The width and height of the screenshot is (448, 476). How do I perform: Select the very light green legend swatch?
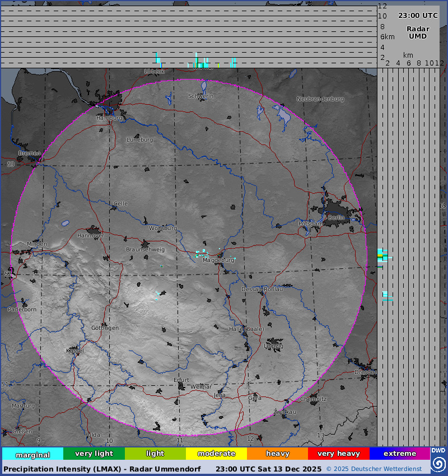(x=94, y=454)
